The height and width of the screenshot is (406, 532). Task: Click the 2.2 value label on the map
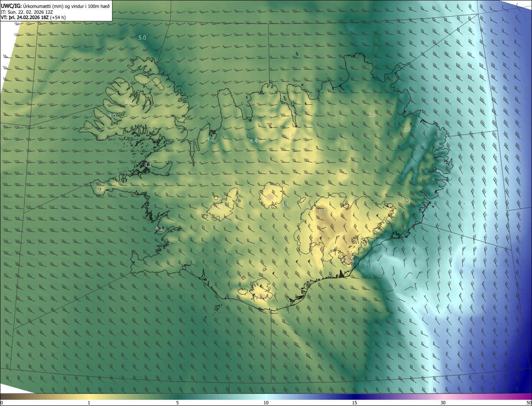[128, 102]
